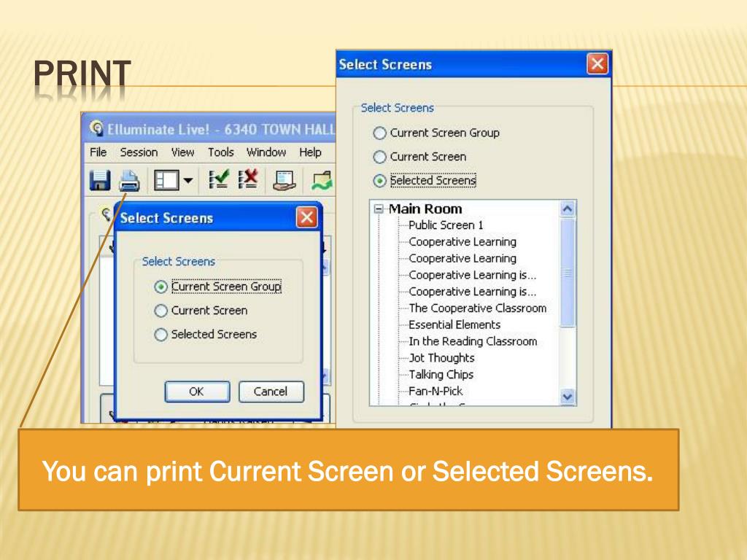Open the View menu
The width and height of the screenshot is (747, 560).
coord(182,152)
